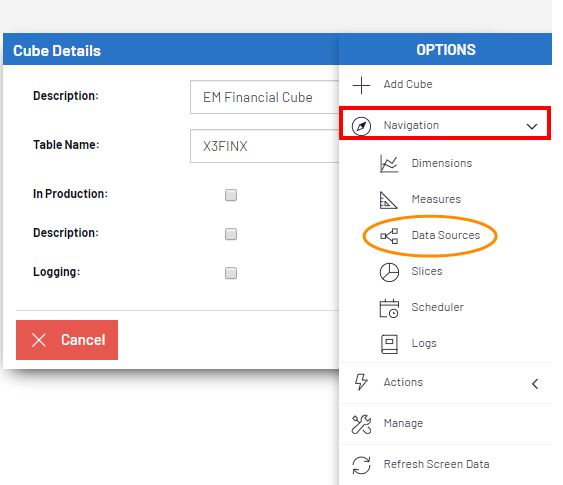Cancel the Cube Details dialog
Image resolution: width=563 pixels, height=485 pixels.
click(67, 340)
